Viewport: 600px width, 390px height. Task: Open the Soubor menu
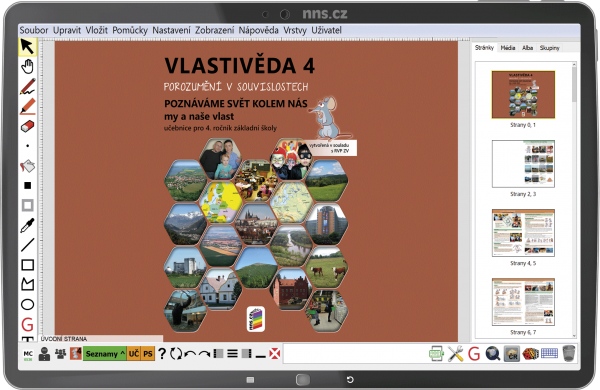point(34,30)
